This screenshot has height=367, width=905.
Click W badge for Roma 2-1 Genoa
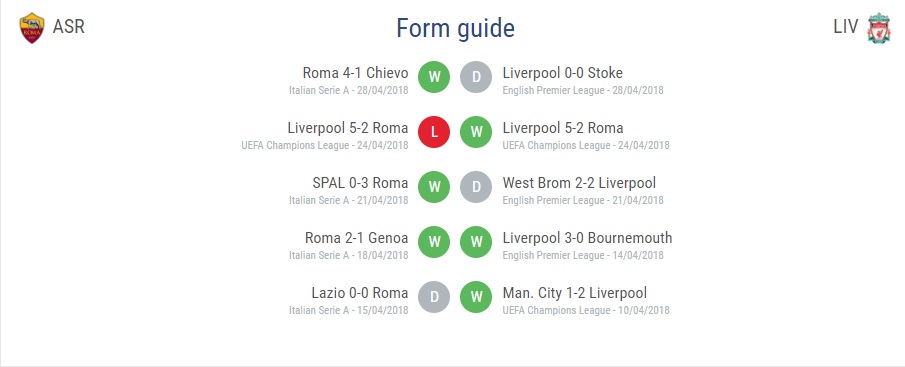click(434, 242)
